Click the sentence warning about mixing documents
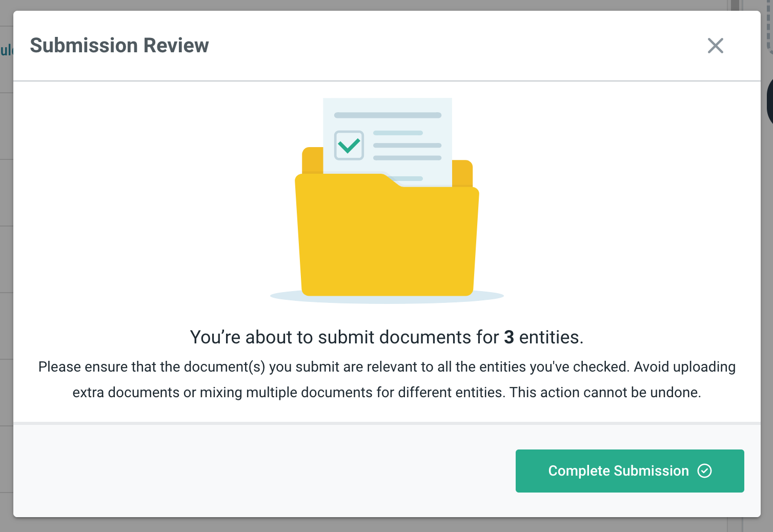Image resolution: width=773 pixels, height=532 pixels. point(386,392)
